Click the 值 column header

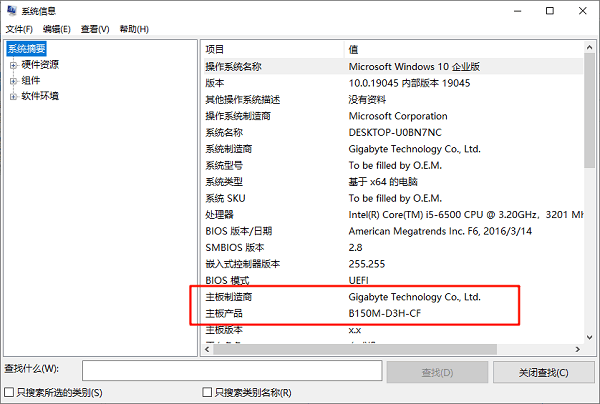[464, 49]
